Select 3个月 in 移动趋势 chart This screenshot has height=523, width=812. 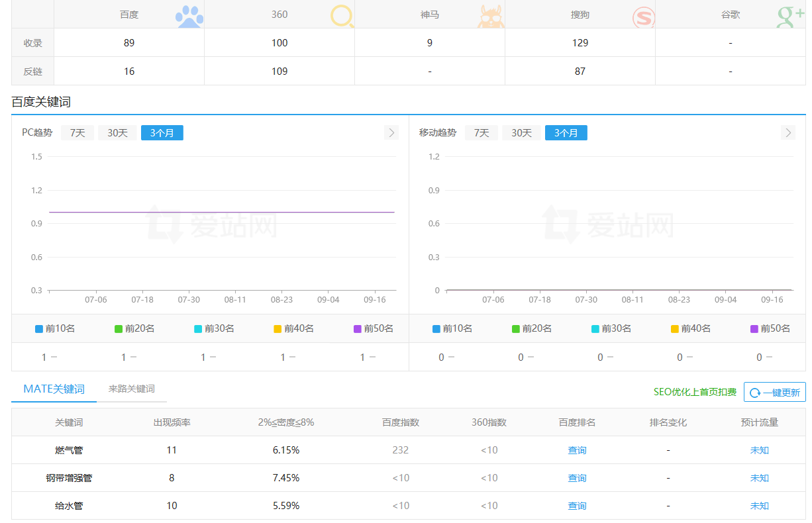566,132
